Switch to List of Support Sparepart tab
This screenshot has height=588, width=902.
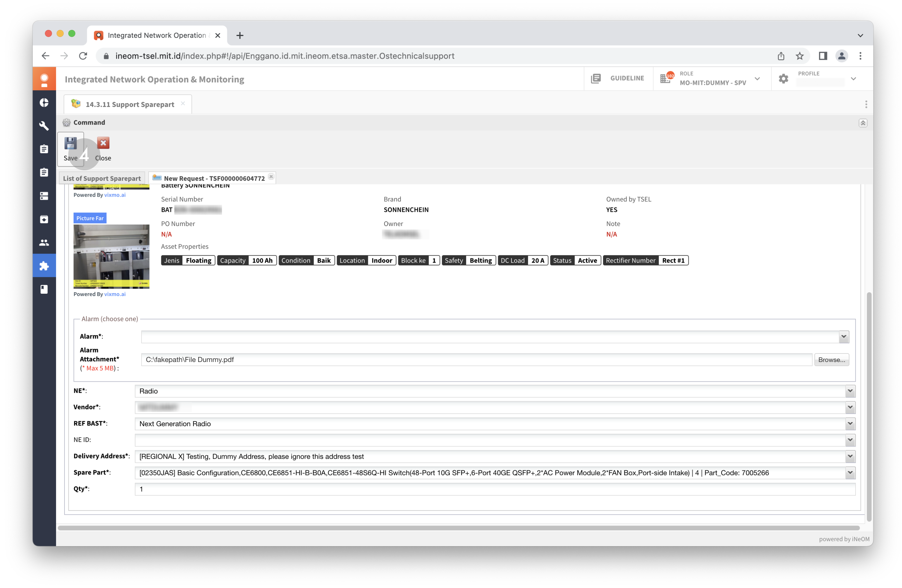tap(102, 178)
